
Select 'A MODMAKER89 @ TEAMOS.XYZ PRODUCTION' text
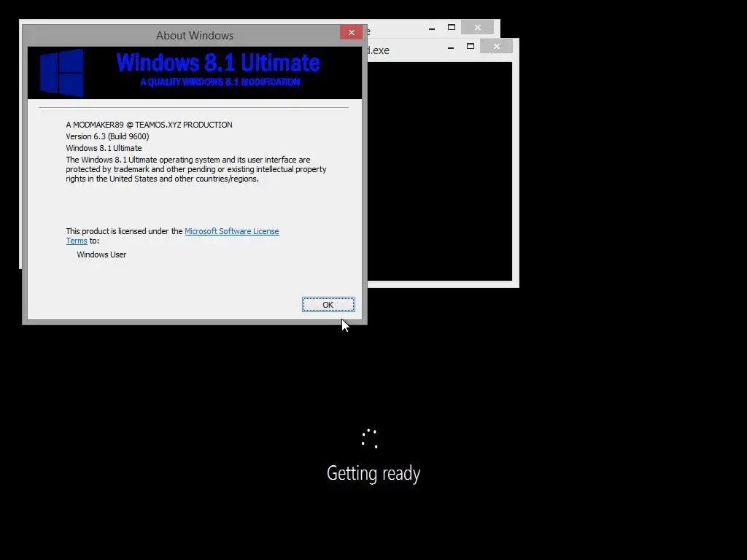149,125
